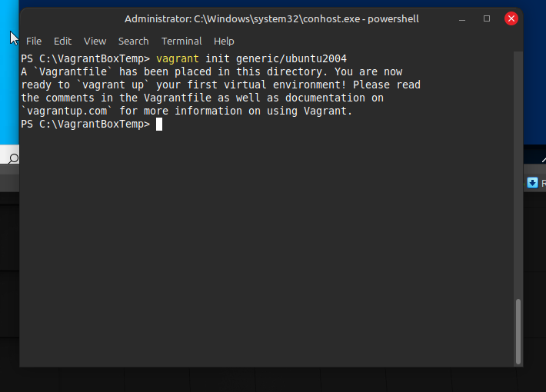This screenshot has width=546, height=392.
Task: Open the Help menu
Action: (x=224, y=41)
